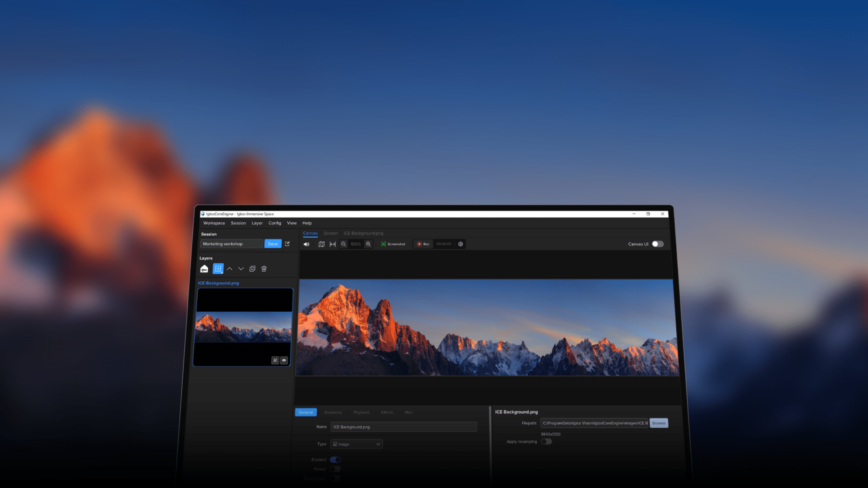Delete layer with trash icon
Screen dimensions: 868x488
pyautogui.click(x=264, y=269)
